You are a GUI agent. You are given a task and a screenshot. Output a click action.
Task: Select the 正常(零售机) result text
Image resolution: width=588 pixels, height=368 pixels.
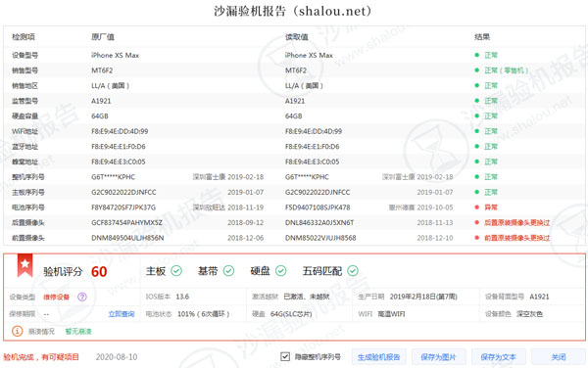point(507,70)
